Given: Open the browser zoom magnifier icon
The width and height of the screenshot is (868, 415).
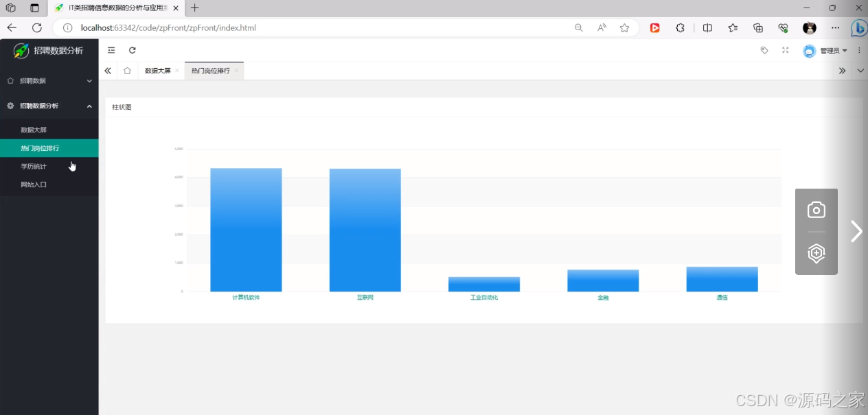Looking at the screenshot, I should pos(579,28).
